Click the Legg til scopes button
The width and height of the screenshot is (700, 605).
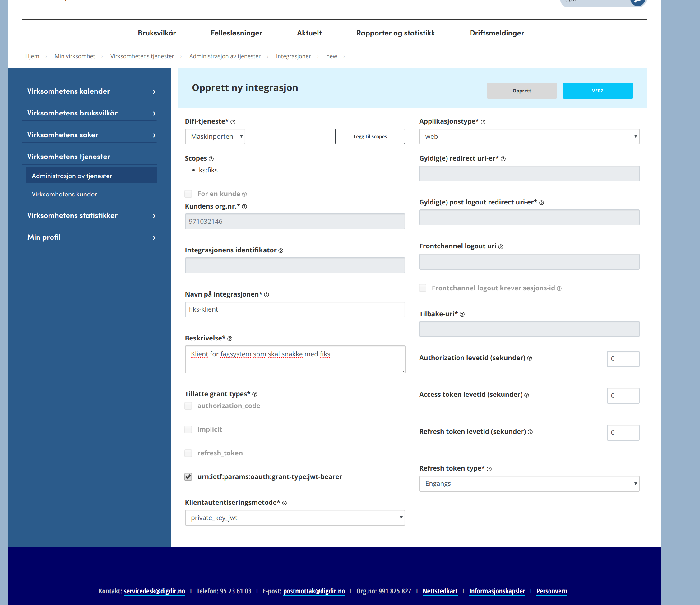[370, 137]
